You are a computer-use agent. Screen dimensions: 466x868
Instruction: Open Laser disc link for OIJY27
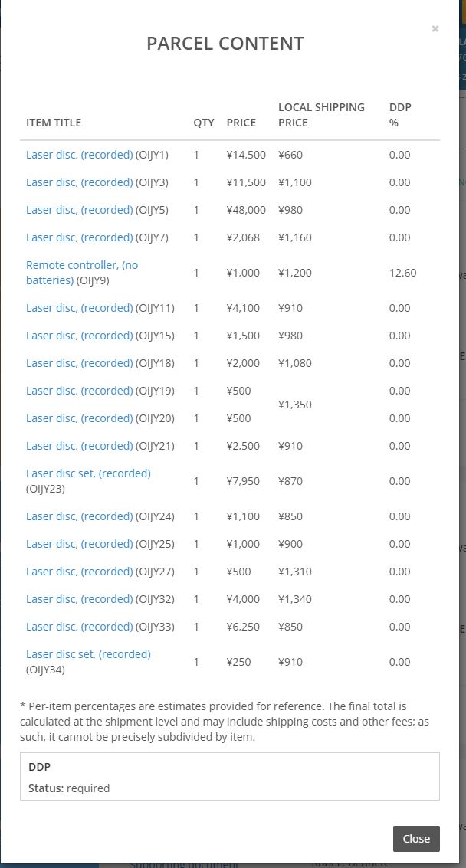[79, 572]
